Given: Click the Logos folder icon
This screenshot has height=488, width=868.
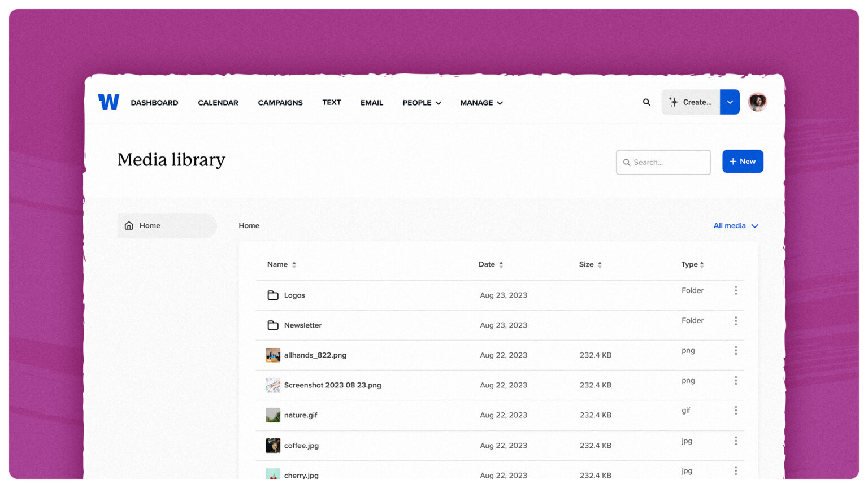Looking at the screenshot, I should pyautogui.click(x=273, y=295).
